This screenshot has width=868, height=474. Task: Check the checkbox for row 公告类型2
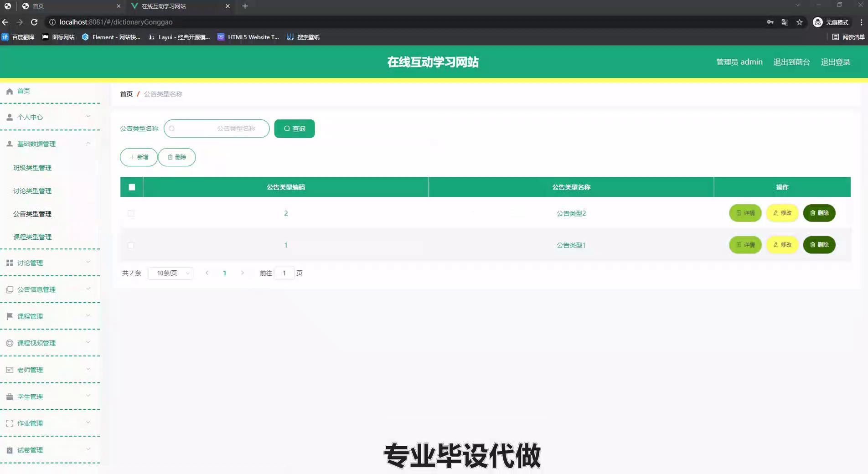(131, 213)
